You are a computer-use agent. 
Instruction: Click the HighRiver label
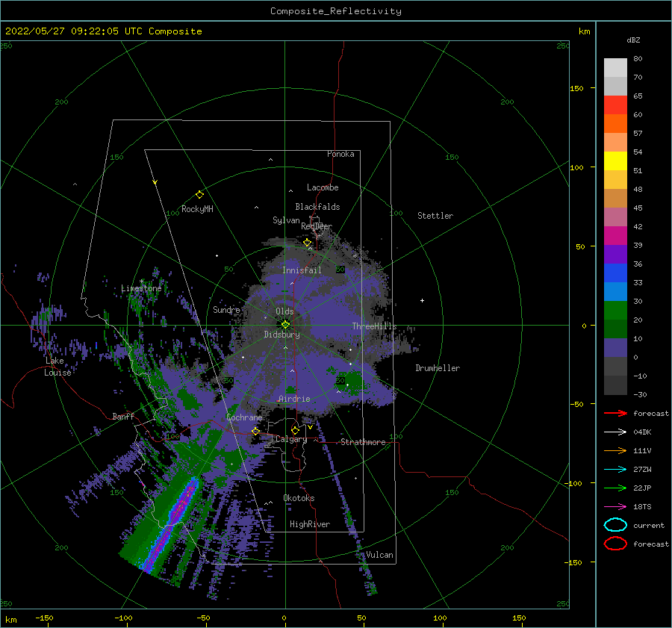(x=310, y=524)
